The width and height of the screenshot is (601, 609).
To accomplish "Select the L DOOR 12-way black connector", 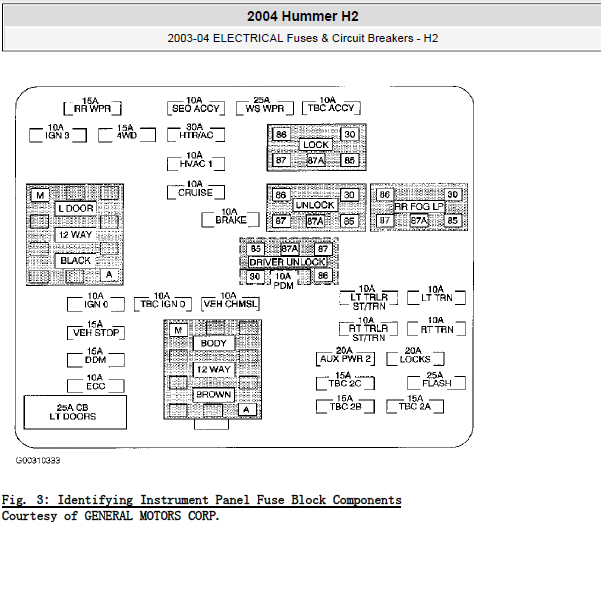I will 75,234.
